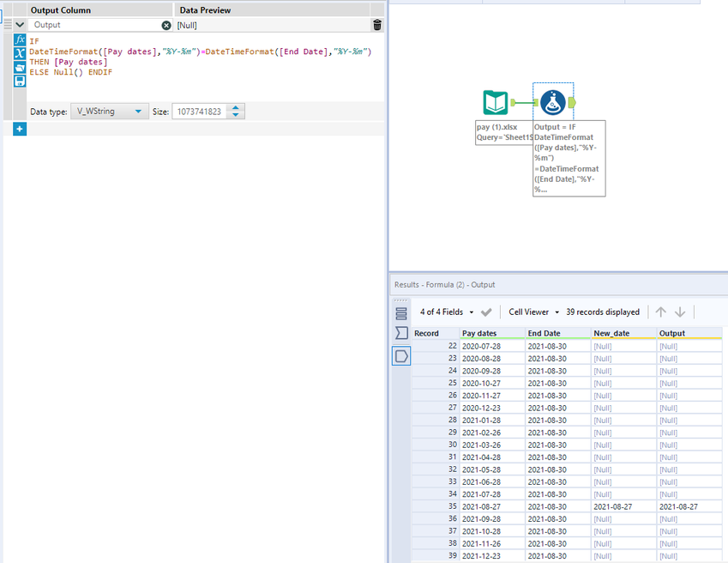The height and width of the screenshot is (563, 728).
Task: Select the Input Data tool on canvas
Action: coord(496,102)
